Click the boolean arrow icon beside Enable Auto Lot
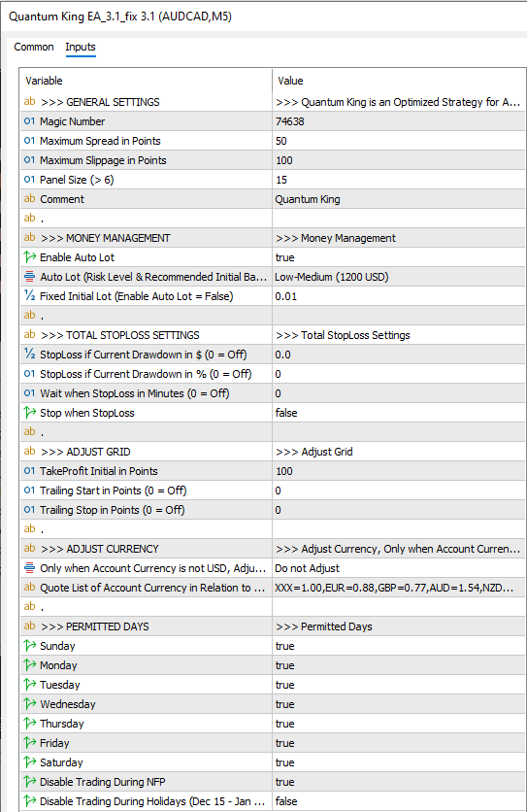 (x=29, y=257)
